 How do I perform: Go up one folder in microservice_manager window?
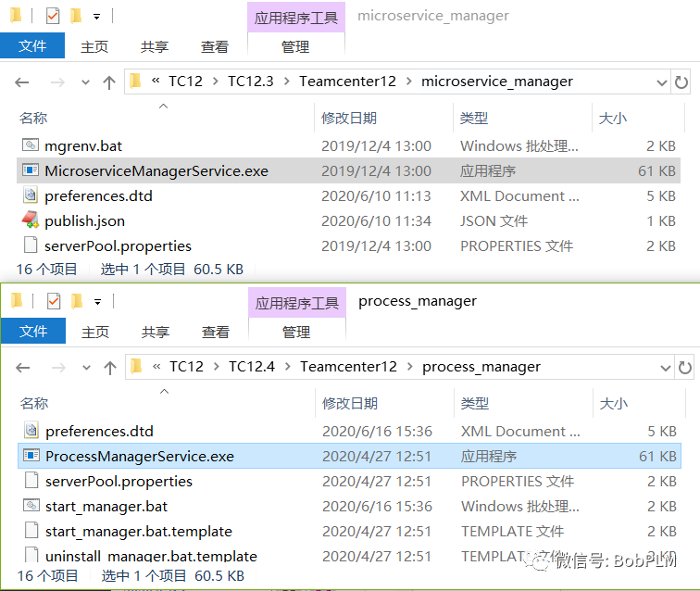point(109,82)
